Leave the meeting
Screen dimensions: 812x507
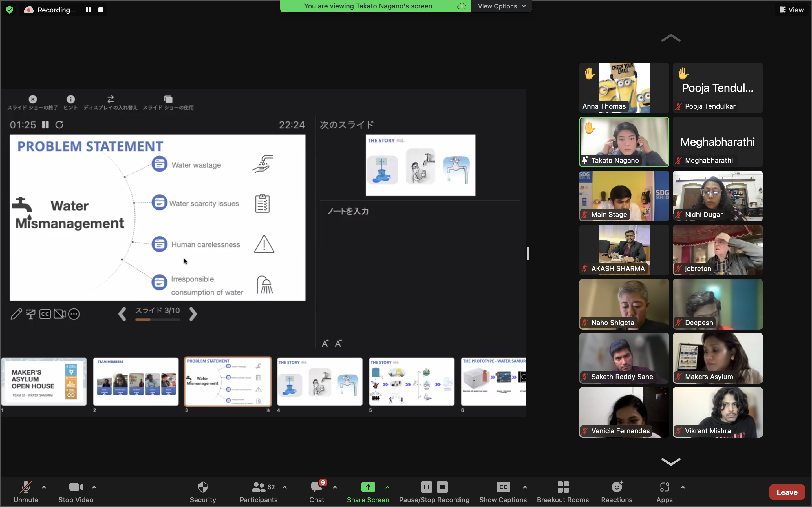point(787,492)
